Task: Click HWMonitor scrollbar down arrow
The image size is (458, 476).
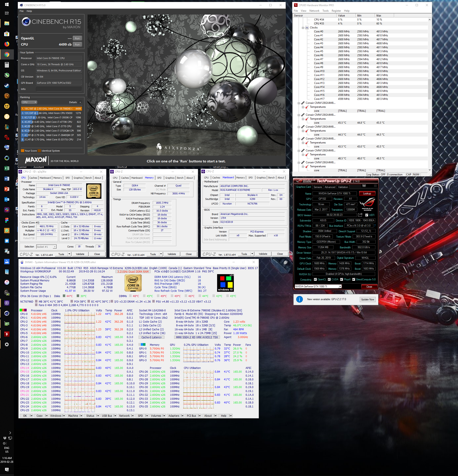Action: tap(430, 170)
